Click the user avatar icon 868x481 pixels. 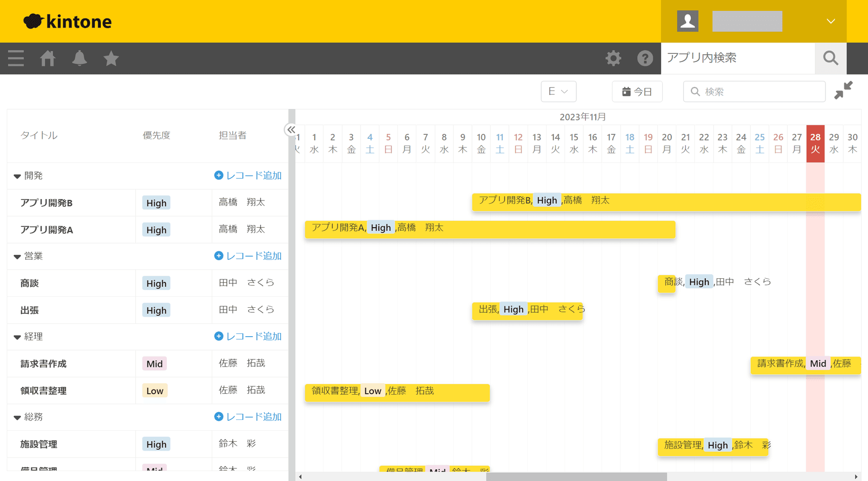click(688, 21)
